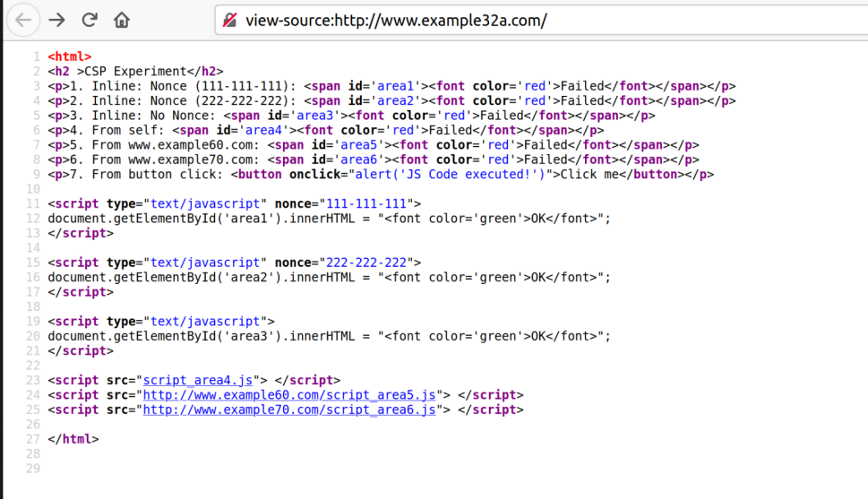Click the 'From self:' text on line 4
Image resolution: width=868 pixels, height=500 pixels.
[128, 130]
